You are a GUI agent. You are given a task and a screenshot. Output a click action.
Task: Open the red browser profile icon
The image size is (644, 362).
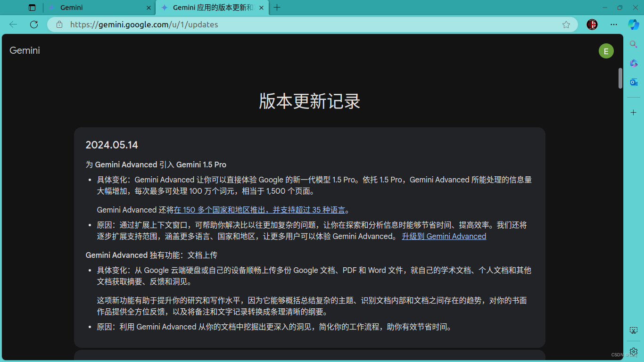592,25
